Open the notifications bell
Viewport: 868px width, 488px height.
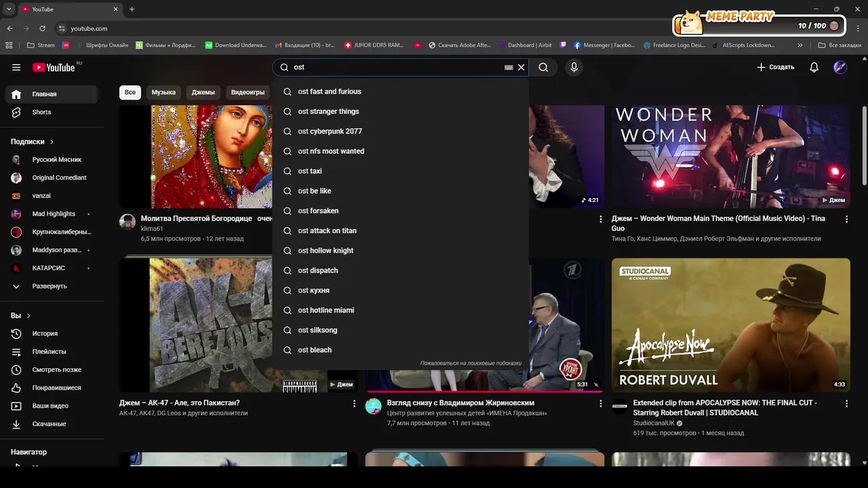[x=814, y=67]
